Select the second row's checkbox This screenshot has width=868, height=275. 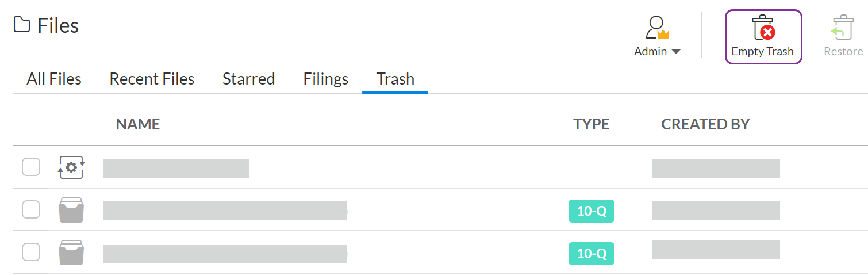tap(31, 209)
